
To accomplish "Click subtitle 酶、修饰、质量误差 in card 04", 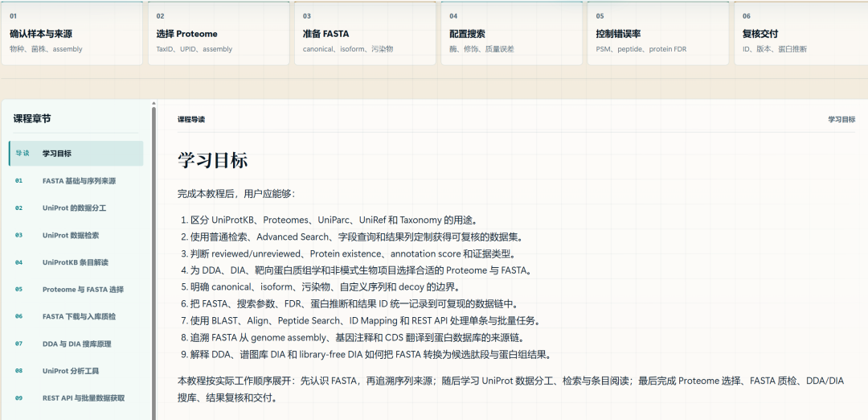I will 481,49.
